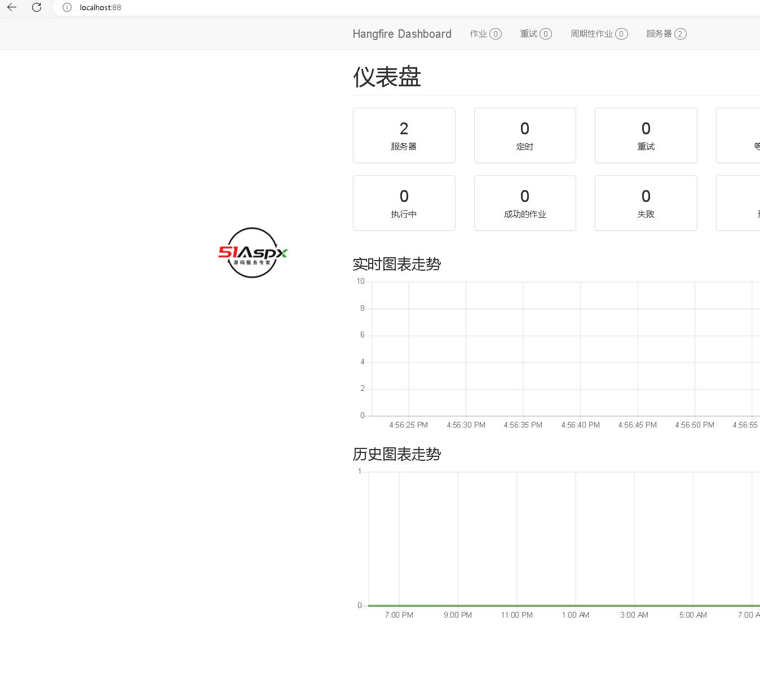Click the 仪表盘 page heading
Image resolution: width=760 pixels, height=700 pixels.
[387, 77]
